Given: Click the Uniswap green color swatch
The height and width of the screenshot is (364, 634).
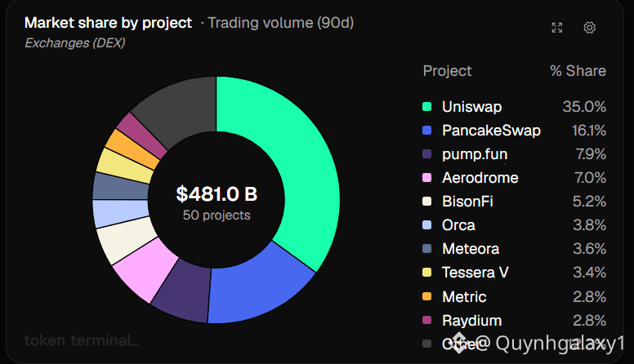Looking at the screenshot, I should [426, 107].
